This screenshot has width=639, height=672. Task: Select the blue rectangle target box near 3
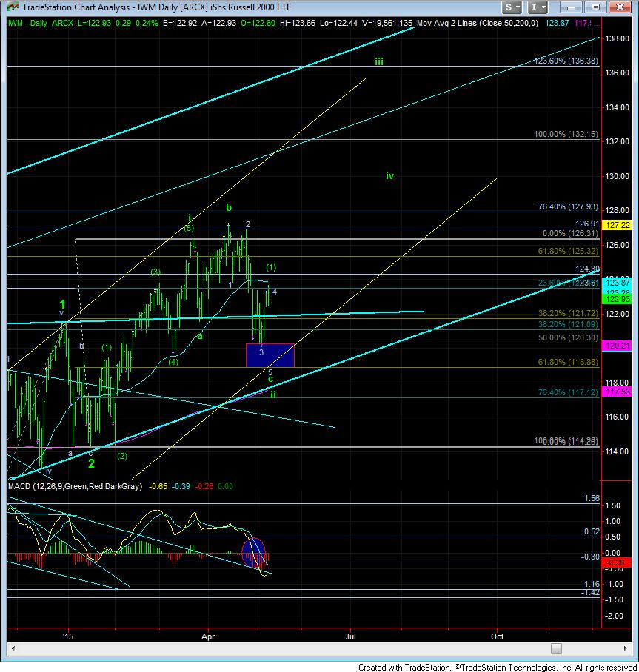270,355
